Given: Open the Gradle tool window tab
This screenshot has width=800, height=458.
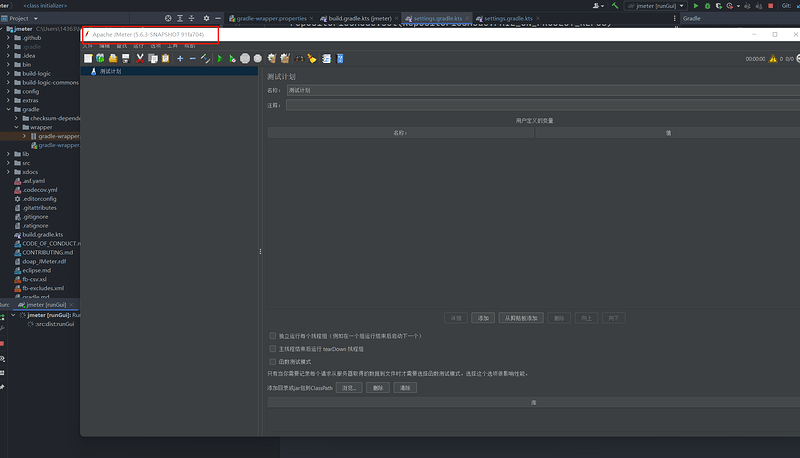Looking at the screenshot, I should pyautogui.click(x=691, y=18).
